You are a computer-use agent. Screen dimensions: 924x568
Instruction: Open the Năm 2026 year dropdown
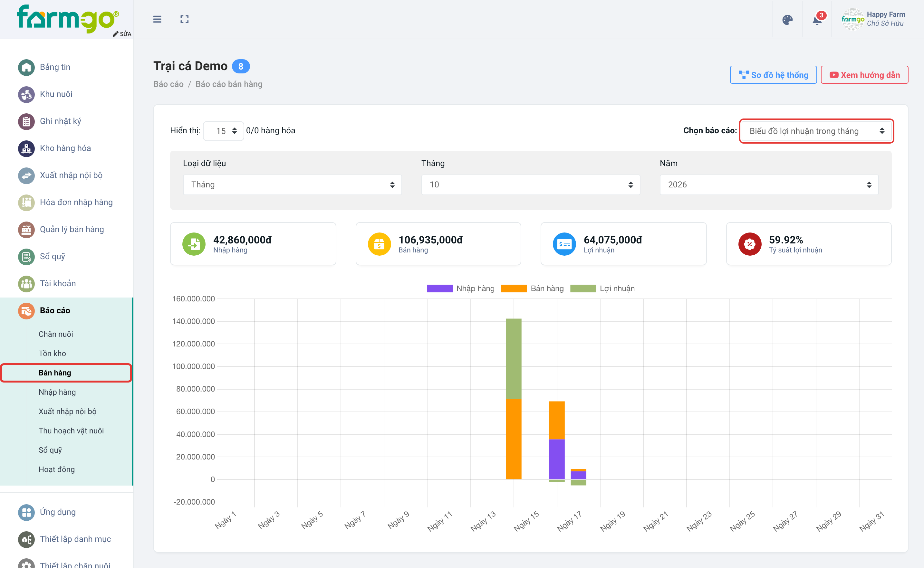pos(769,185)
